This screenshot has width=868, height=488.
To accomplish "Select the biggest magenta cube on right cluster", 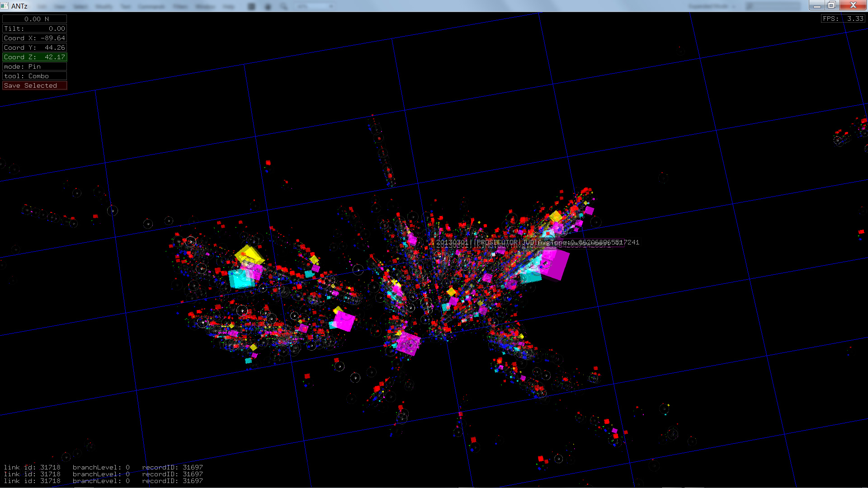I will click(x=555, y=264).
